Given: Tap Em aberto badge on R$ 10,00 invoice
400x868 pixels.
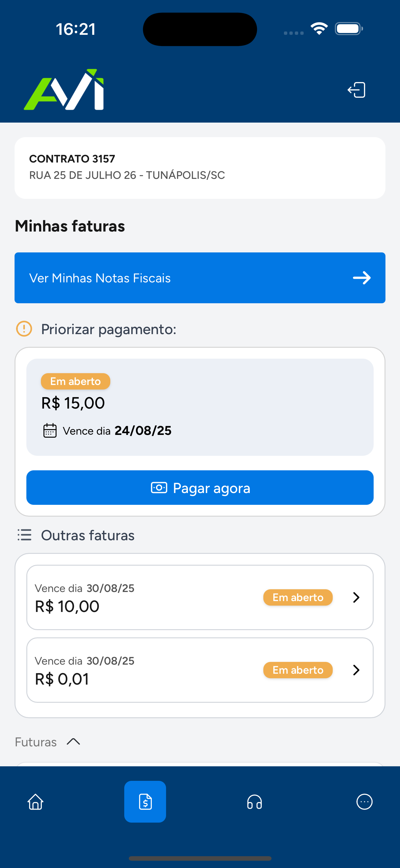Looking at the screenshot, I should (298, 597).
